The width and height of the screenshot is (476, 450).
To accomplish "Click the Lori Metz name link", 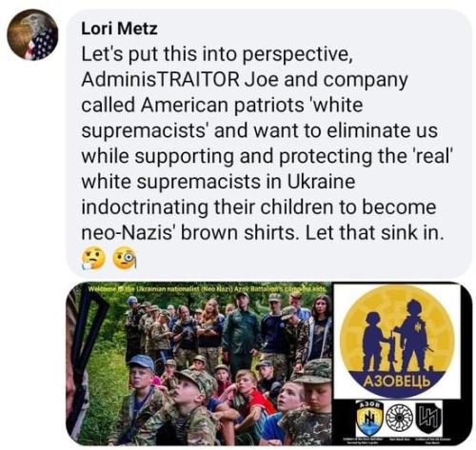I will (x=119, y=29).
